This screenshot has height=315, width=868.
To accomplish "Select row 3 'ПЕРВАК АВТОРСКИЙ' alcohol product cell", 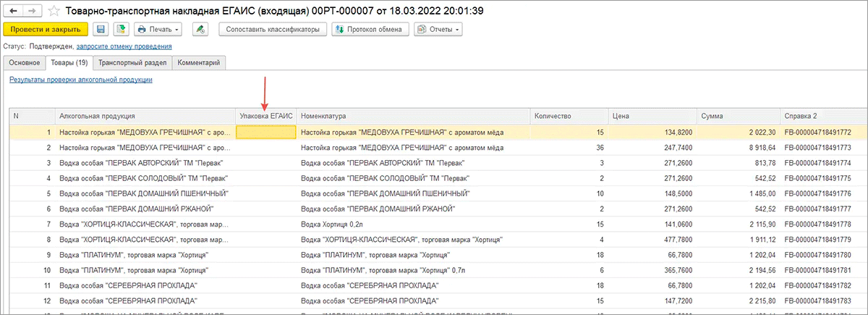I will tap(145, 162).
